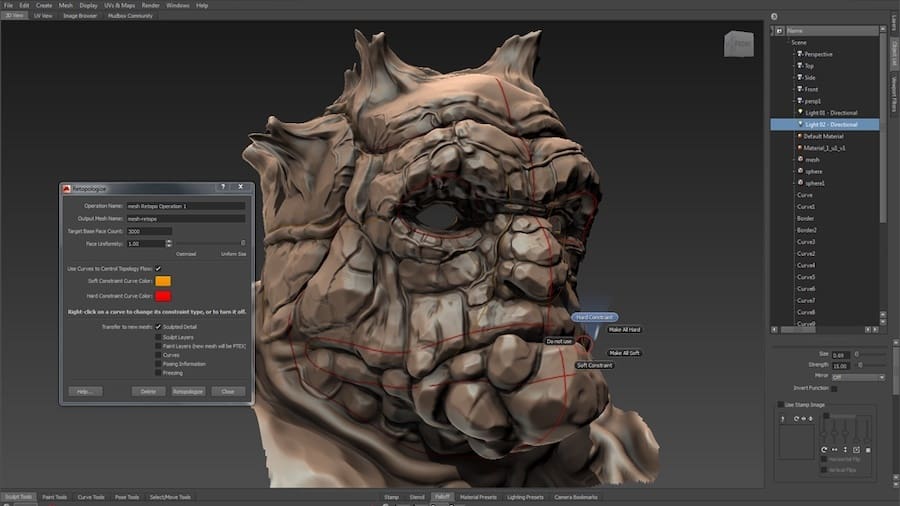Enable the Invert Function checkbox
The image size is (900, 506).
(834, 388)
